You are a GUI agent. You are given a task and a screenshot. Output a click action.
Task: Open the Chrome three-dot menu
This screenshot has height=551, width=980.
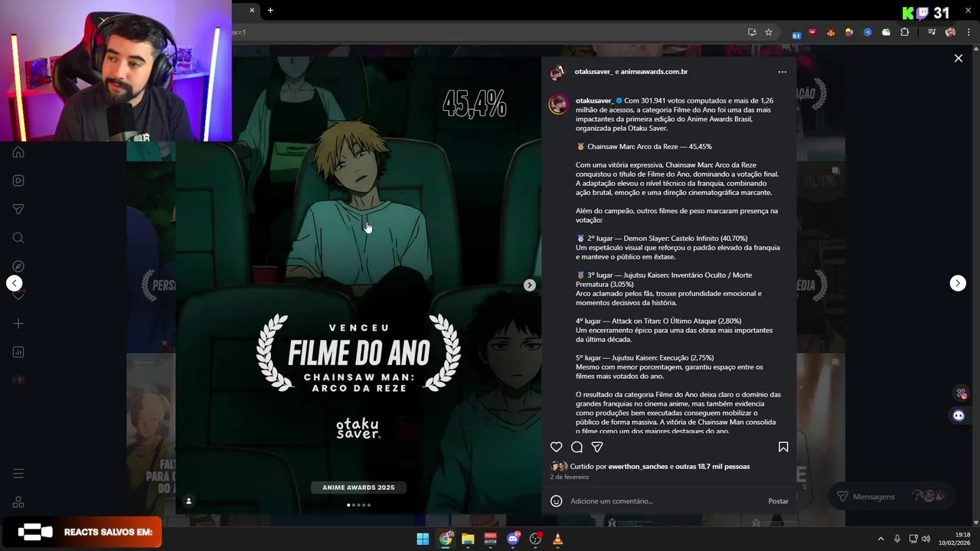[969, 32]
